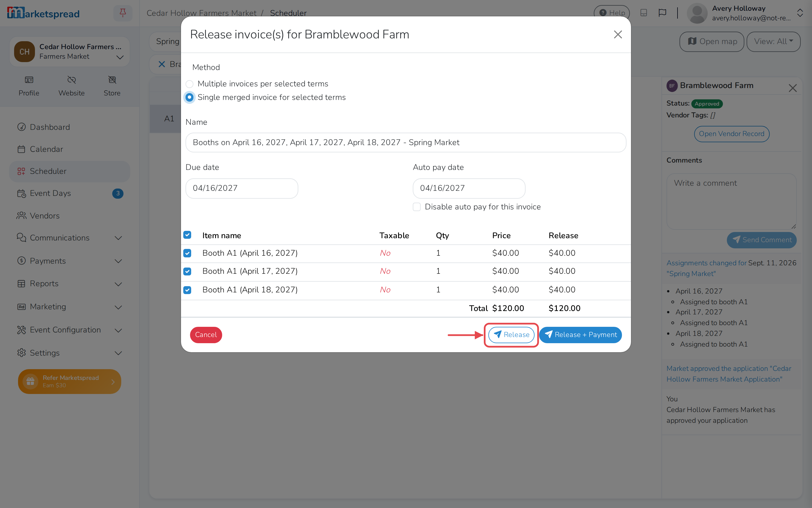Click Refer Marketspread banner

[69, 382]
